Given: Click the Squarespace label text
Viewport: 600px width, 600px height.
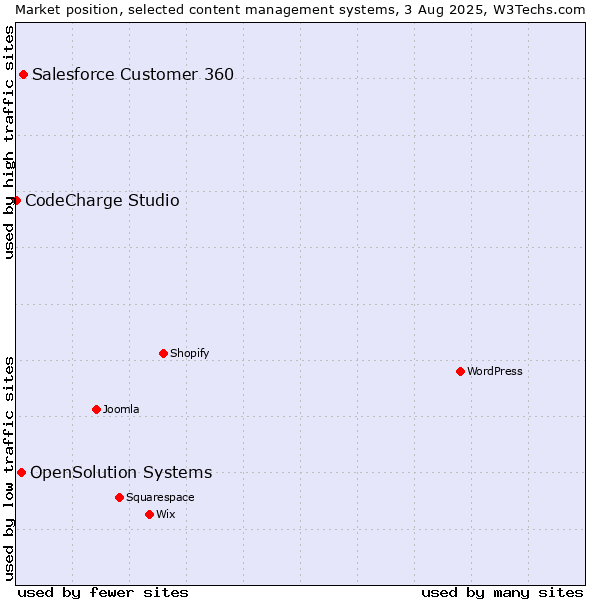Looking at the screenshot, I should point(160,497).
